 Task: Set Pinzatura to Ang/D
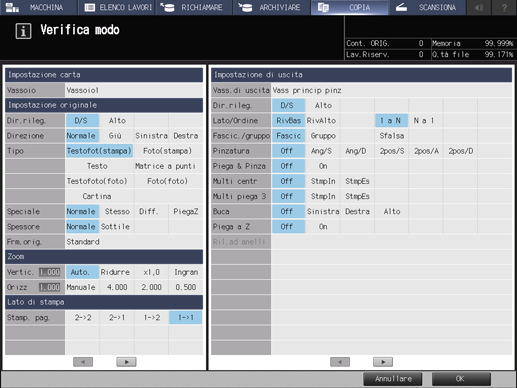click(357, 151)
